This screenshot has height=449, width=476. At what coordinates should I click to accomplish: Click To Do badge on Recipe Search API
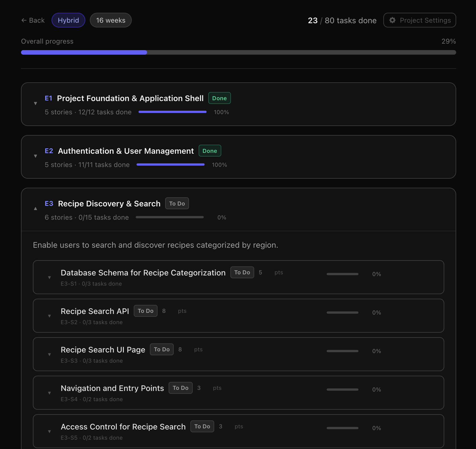pyautogui.click(x=146, y=311)
